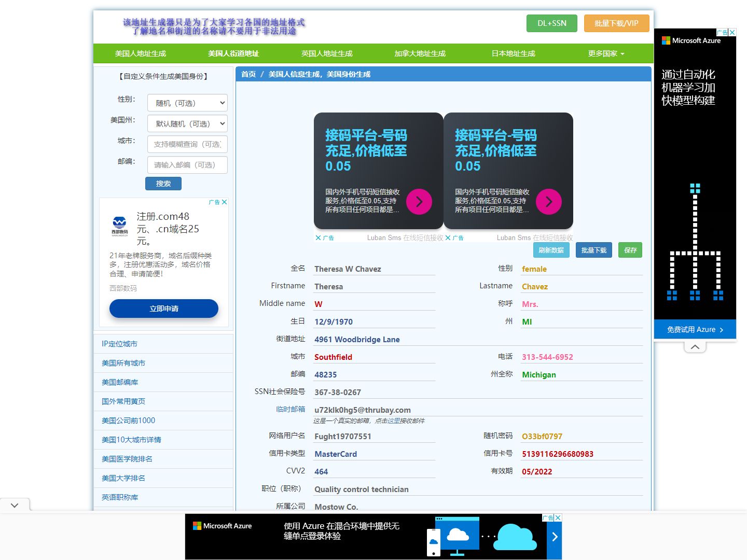
Task: Select the username Fught19707551
Action: 343,436
